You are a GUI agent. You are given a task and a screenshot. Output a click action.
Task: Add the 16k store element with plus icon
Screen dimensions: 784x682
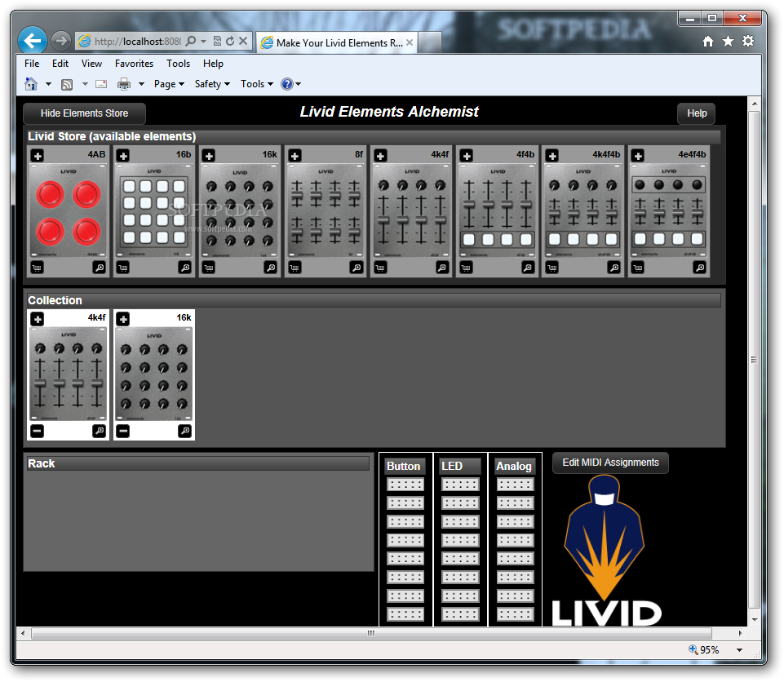pos(209,156)
